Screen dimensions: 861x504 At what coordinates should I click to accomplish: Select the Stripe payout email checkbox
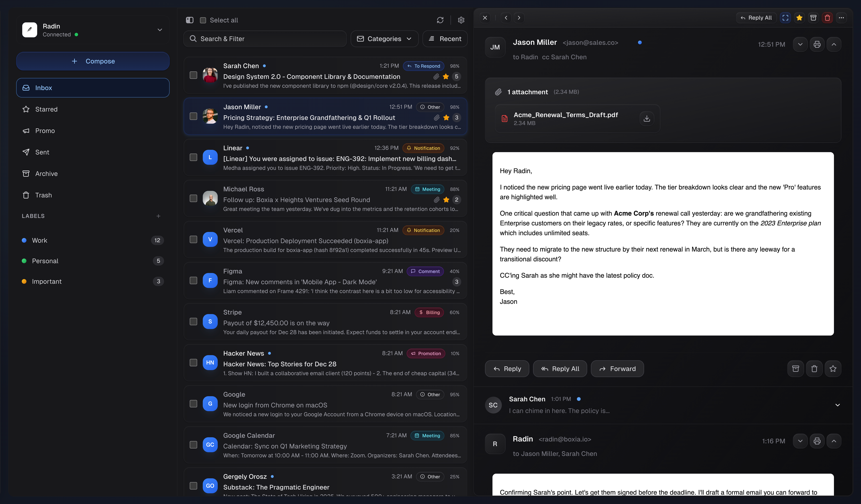193,322
